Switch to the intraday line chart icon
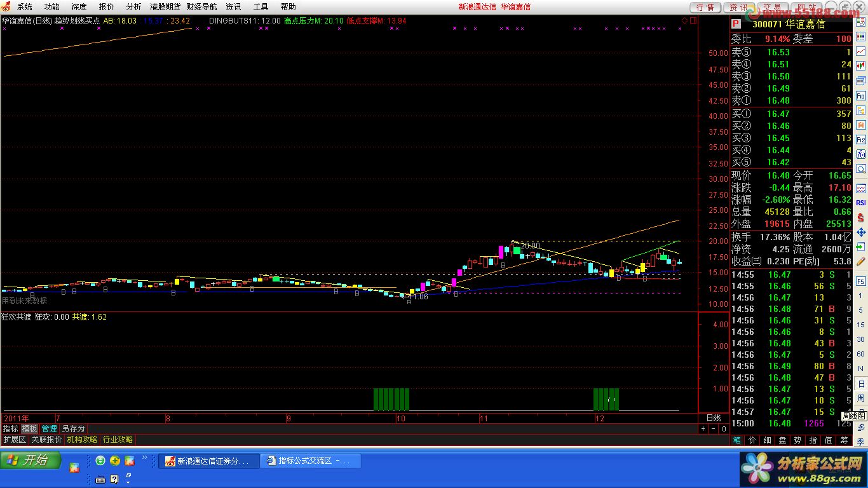 click(861, 50)
